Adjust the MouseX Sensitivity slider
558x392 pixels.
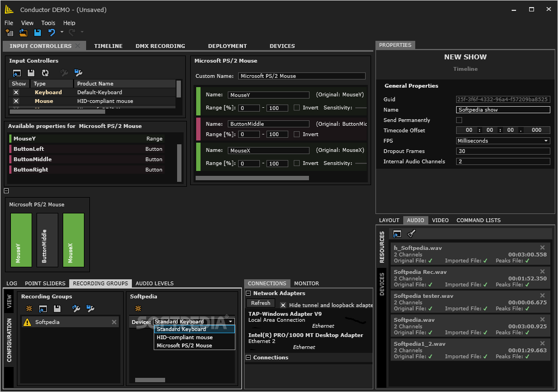click(361, 163)
